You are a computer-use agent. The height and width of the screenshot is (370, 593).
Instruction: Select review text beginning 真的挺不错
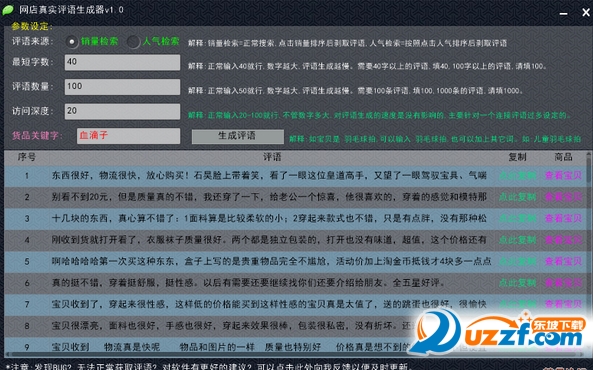[248, 283]
